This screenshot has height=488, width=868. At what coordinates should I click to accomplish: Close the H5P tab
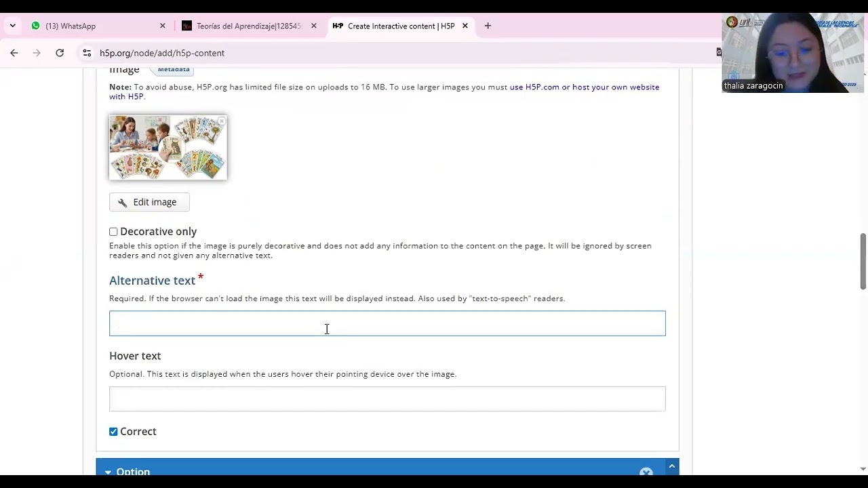tap(465, 26)
